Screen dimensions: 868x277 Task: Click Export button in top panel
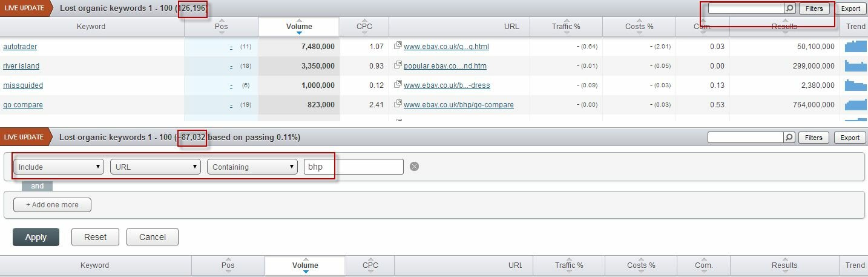click(850, 8)
